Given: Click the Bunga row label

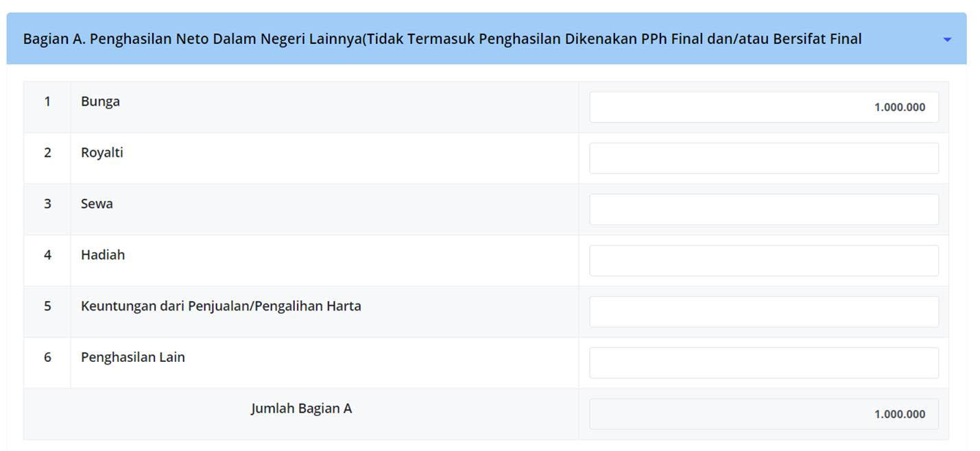Looking at the screenshot, I should pos(100,101).
